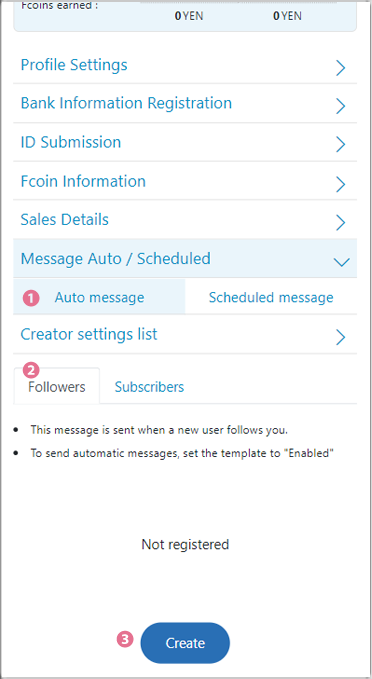Click the arrow icon for Fcoin Information
Image resolution: width=372 pixels, height=679 pixels.
pos(341,184)
